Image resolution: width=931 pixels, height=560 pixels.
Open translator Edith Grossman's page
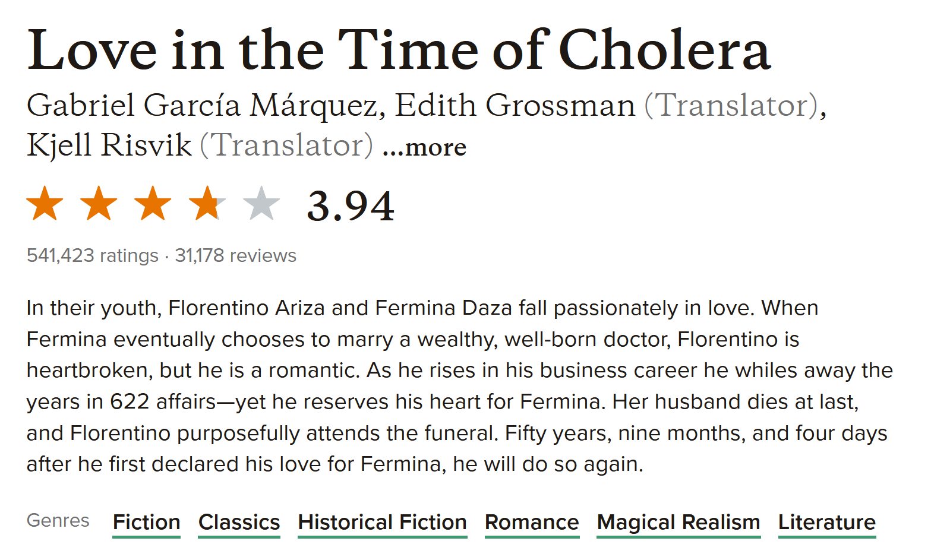(515, 106)
